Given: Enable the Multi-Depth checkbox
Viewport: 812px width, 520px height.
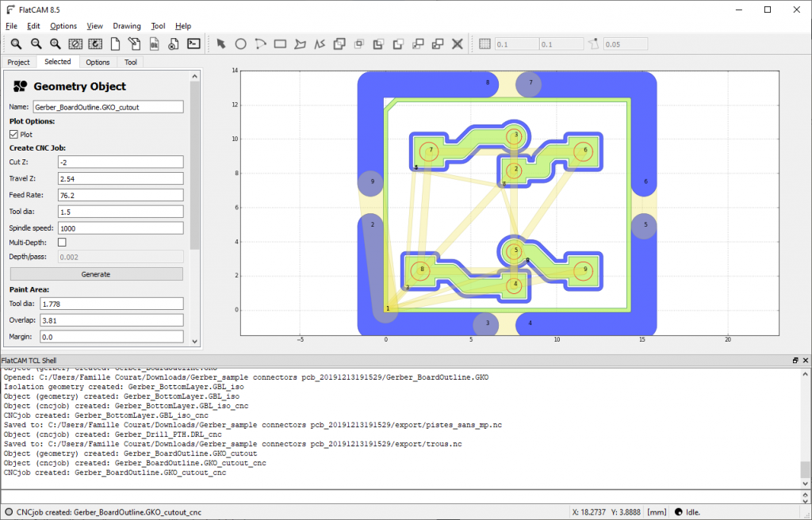Looking at the screenshot, I should (x=62, y=243).
